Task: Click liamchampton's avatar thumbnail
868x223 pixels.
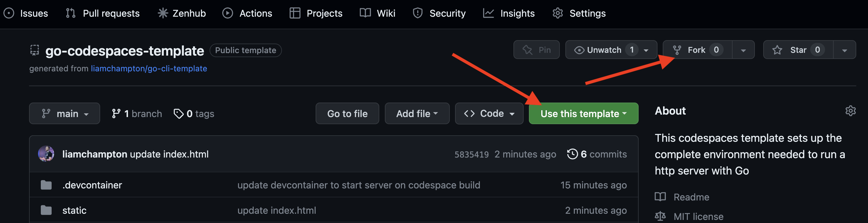Action: (46, 154)
